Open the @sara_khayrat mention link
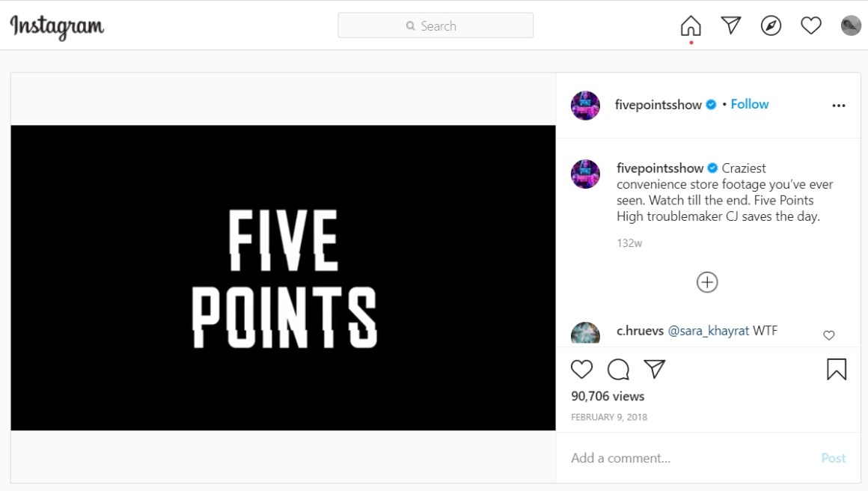The image size is (868, 491). tap(709, 331)
